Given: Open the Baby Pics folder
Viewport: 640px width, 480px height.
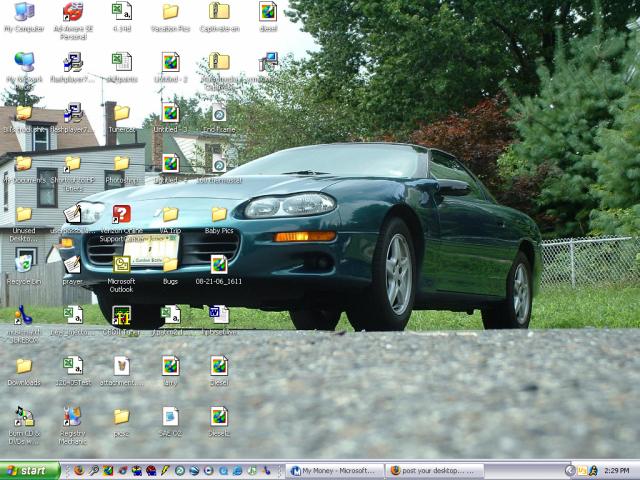Looking at the screenshot, I should [219, 214].
